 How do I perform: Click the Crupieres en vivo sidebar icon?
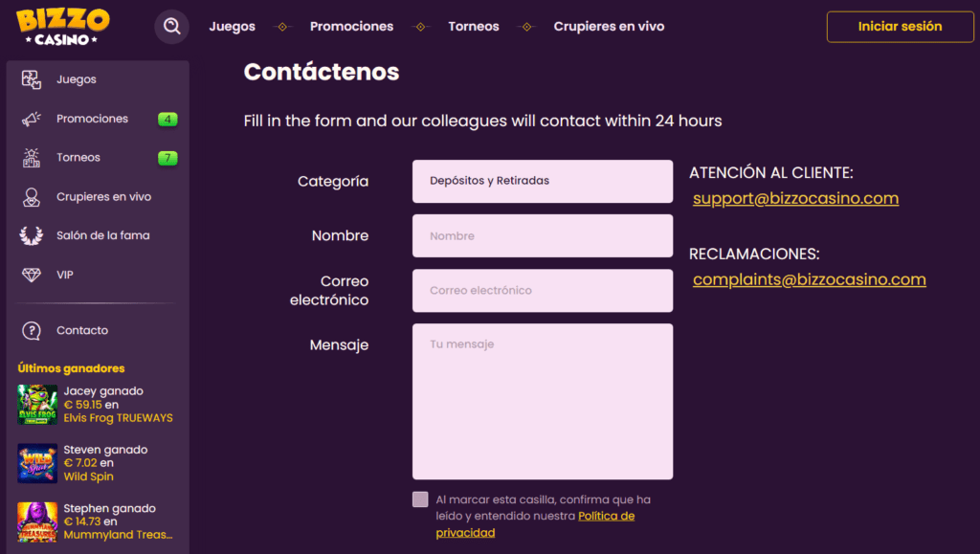(x=32, y=197)
